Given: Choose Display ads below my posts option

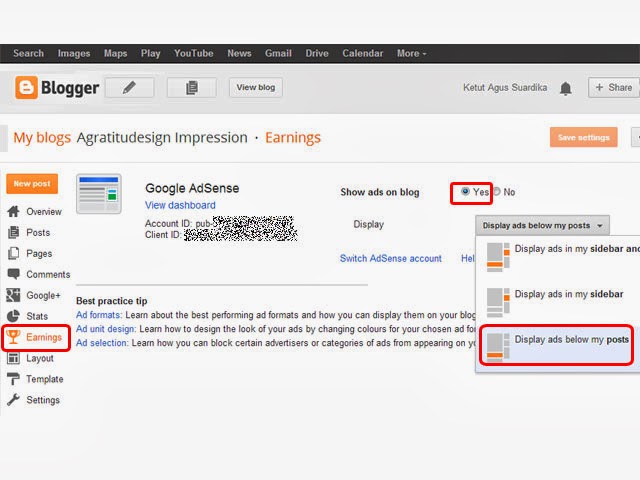Looking at the screenshot, I should 558,346.
